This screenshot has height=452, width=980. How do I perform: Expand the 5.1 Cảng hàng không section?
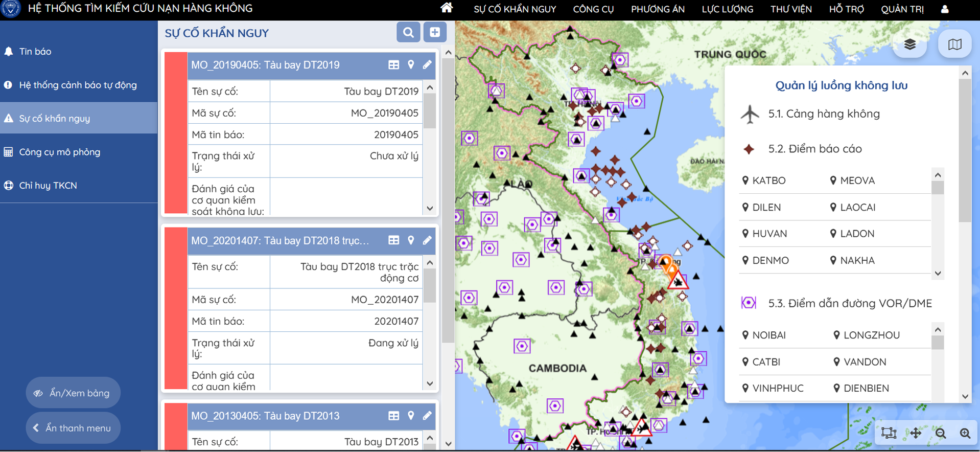(x=824, y=114)
